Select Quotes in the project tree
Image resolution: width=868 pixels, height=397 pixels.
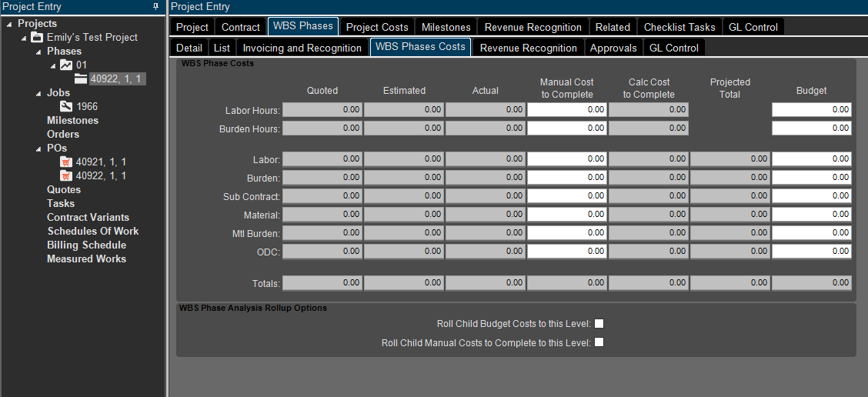point(64,189)
